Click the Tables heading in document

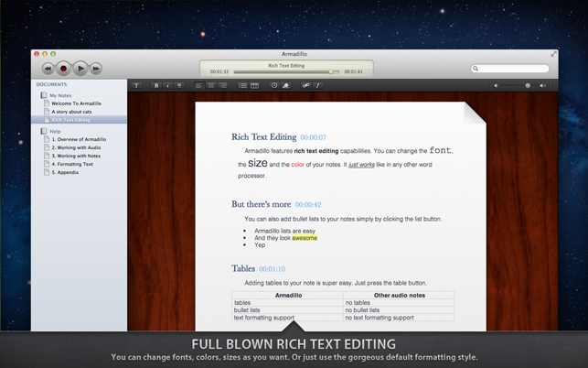[x=243, y=268]
